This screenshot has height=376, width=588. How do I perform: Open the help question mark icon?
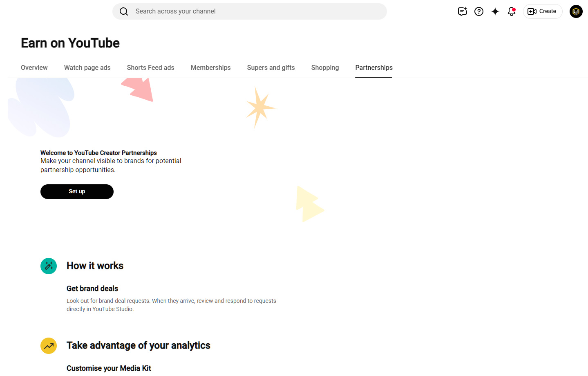[x=479, y=11]
